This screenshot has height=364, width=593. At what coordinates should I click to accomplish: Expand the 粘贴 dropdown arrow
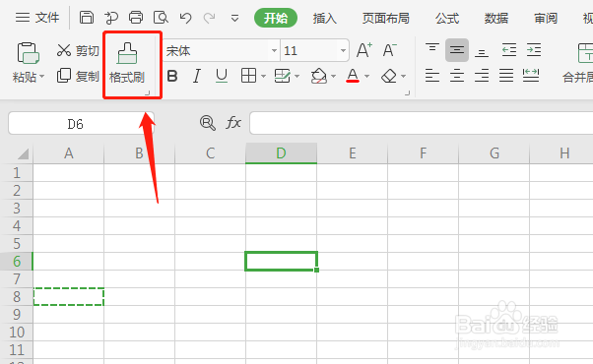42,77
